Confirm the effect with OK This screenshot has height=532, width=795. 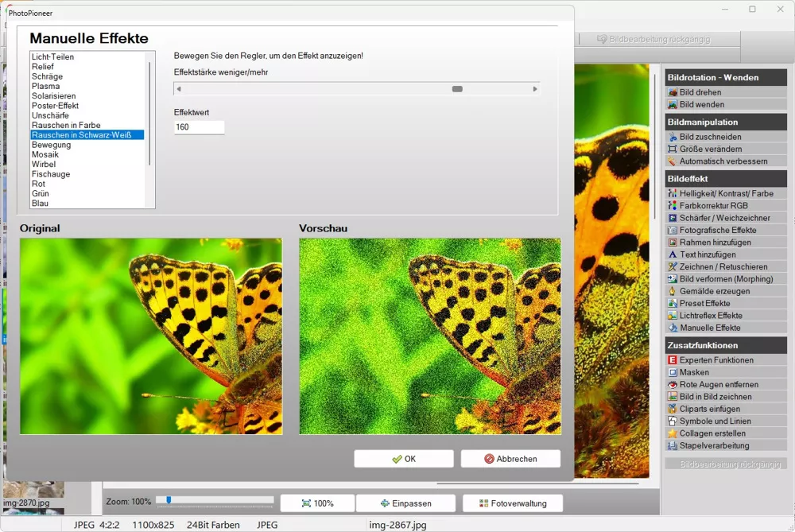click(403, 458)
